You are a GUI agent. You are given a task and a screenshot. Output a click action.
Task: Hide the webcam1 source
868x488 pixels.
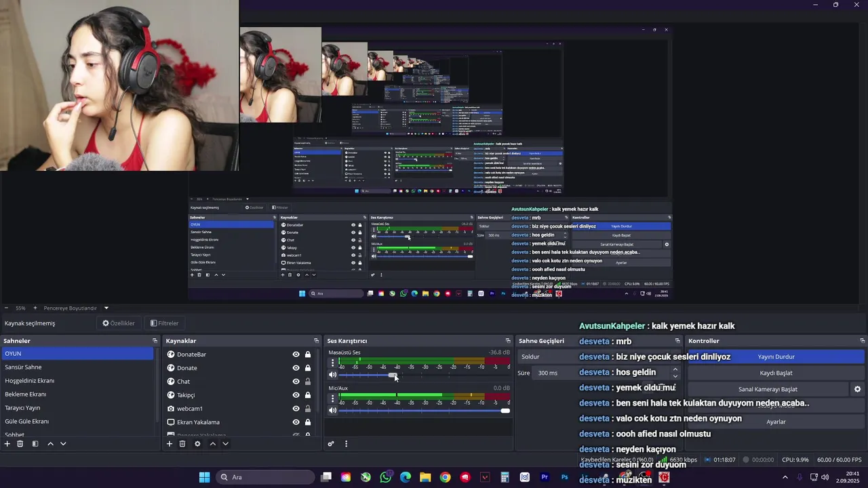tap(296, 409)
